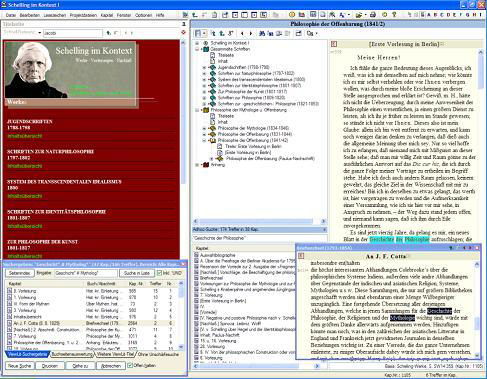Click the Neue Suche button

20,366
